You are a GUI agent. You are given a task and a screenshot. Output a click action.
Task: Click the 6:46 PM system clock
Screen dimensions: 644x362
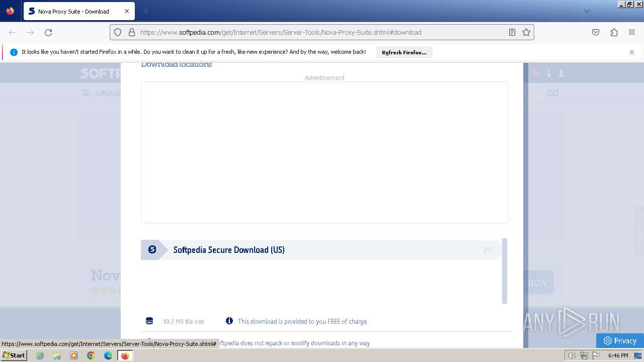[x=618, y=355]
